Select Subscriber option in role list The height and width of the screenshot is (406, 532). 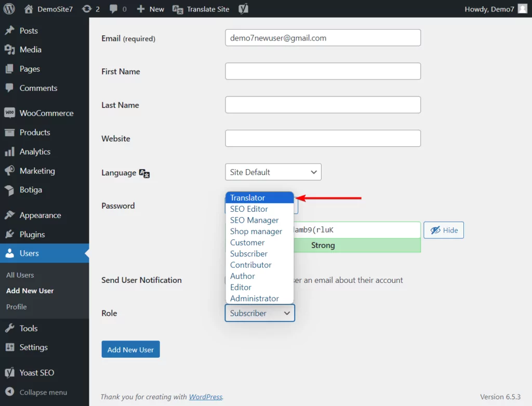[260, 254]
